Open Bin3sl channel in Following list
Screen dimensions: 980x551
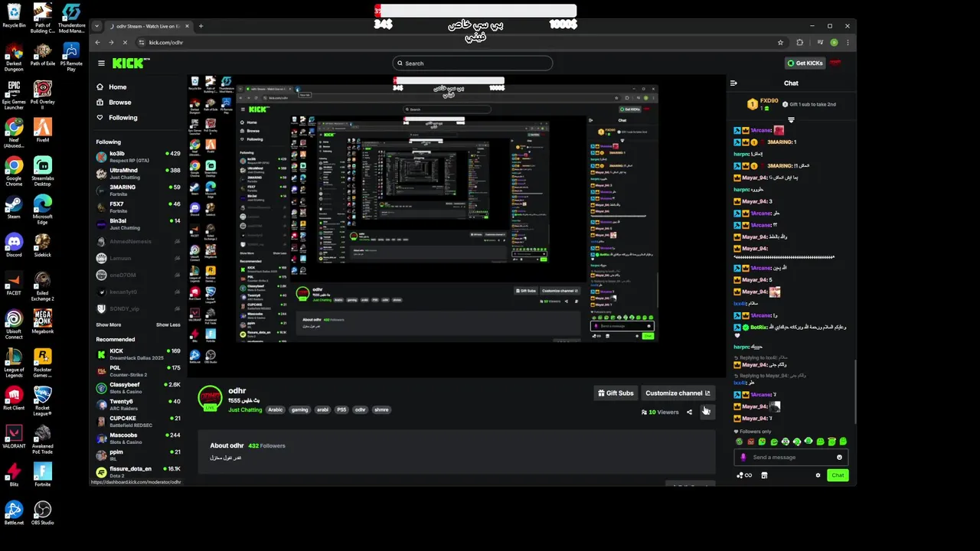(139, 224)
